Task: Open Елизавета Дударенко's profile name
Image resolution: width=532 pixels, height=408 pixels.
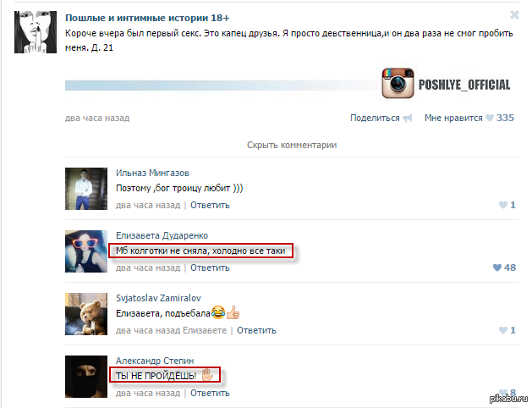Action: click(162, 235)
